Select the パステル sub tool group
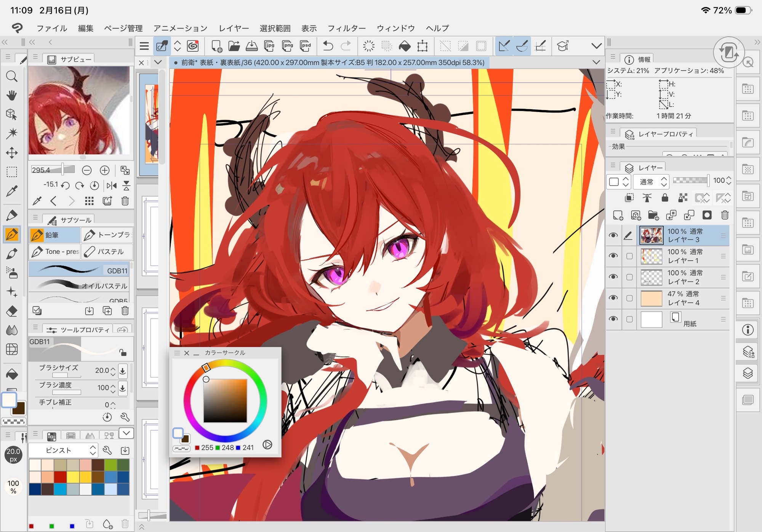 [x=107, y=252]
